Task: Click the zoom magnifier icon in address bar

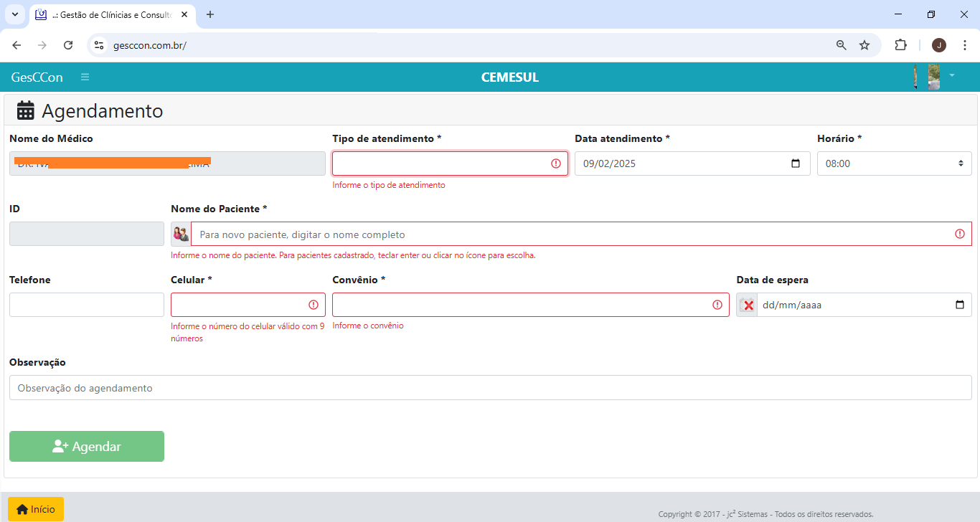Action: click(842, 45)
